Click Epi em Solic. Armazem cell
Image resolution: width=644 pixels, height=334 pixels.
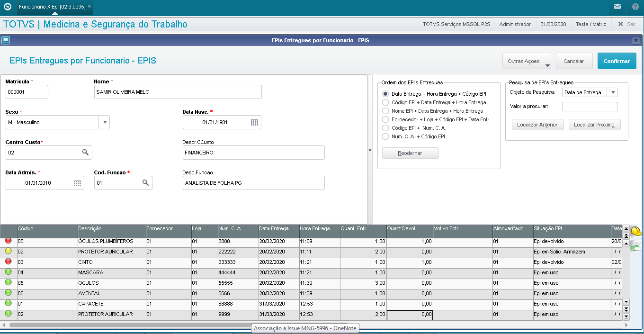click(x=572, y=252)
